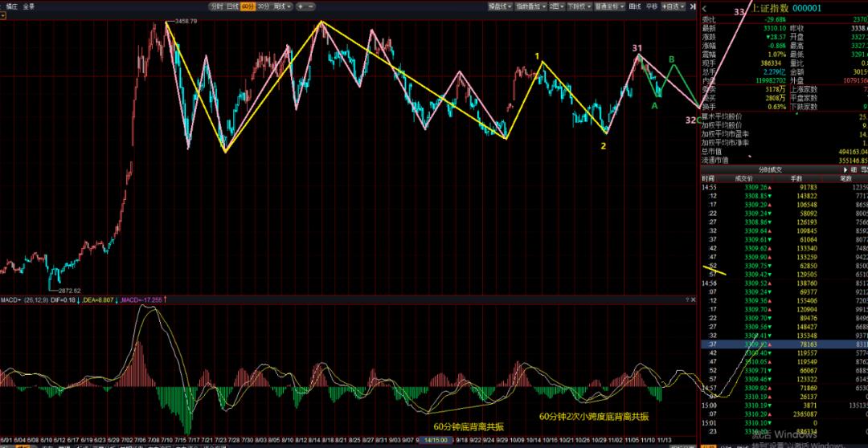Open the 下除权 adjustment menu
Image resolution: width=868 pixels, height=448 pixels.
[578, 6]
